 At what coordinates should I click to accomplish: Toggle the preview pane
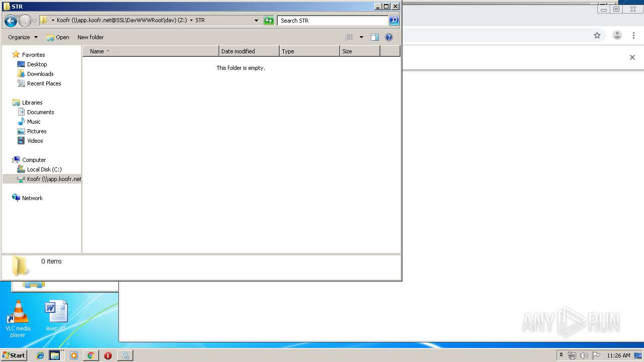(374, 37)
